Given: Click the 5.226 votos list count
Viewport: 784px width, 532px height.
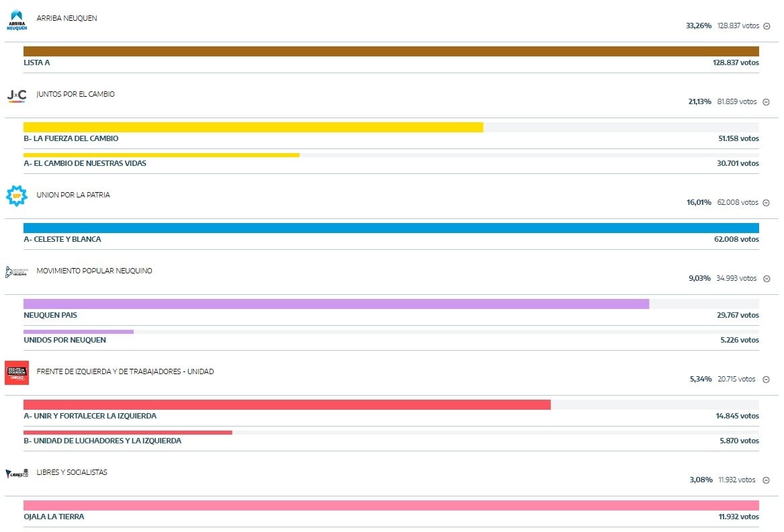Looking at the screenshot, I should [x=740, y=340].
